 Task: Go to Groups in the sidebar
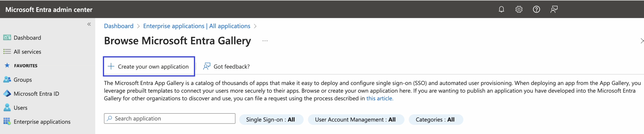click(x=23, y=80)
